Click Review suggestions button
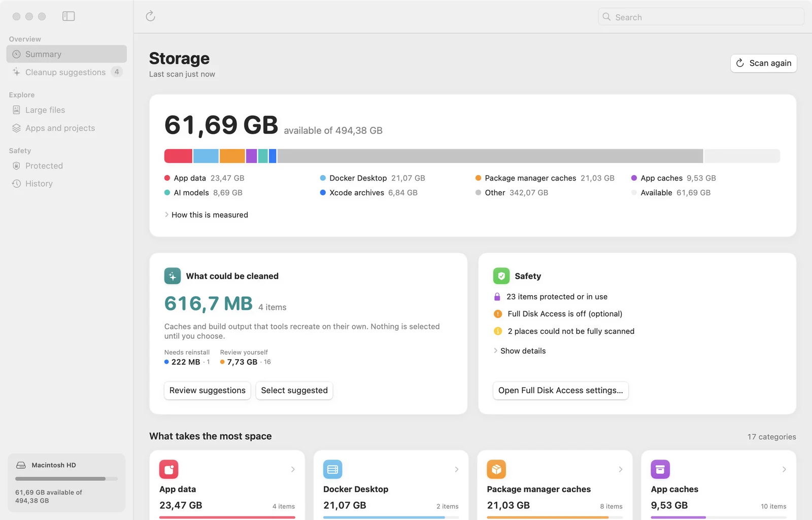Screen dimensions: 812x520 tap(208, 391)
